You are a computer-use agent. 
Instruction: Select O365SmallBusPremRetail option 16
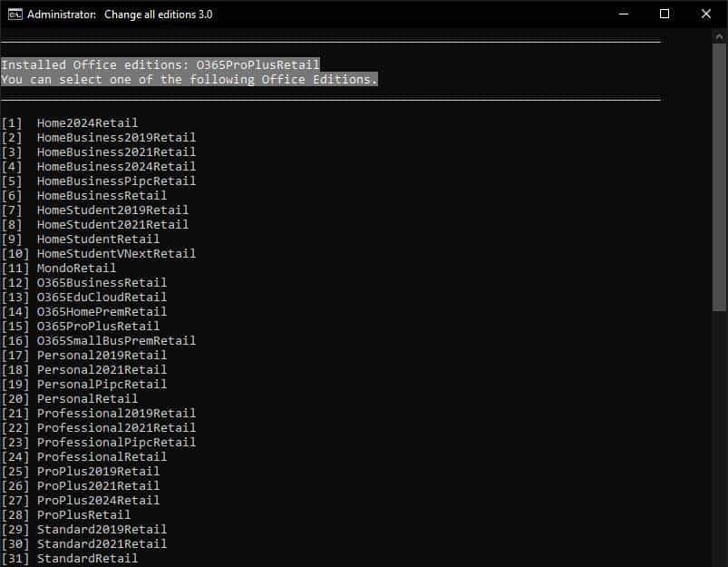click(116, 340)
